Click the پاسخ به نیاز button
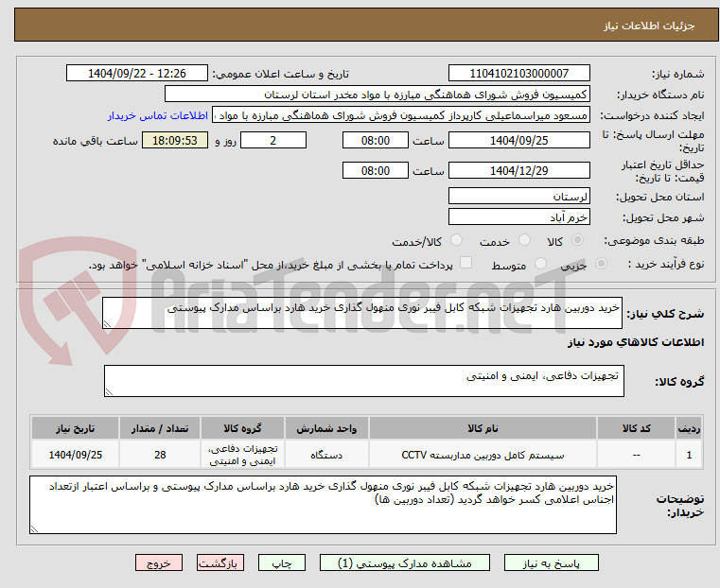This screenshot has height=588, width=720. [x=551, y=562]
